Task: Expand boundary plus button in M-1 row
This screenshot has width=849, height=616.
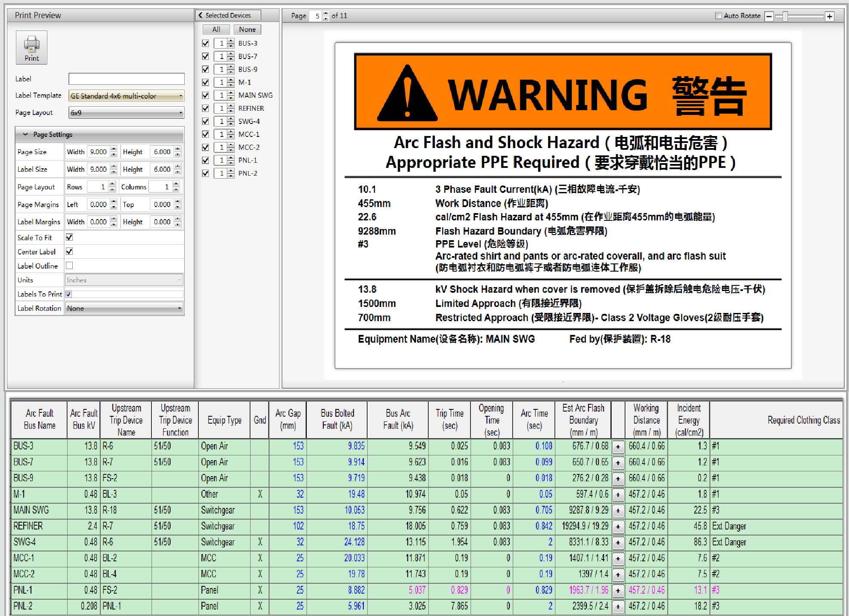Action: (x=618, y=495)
